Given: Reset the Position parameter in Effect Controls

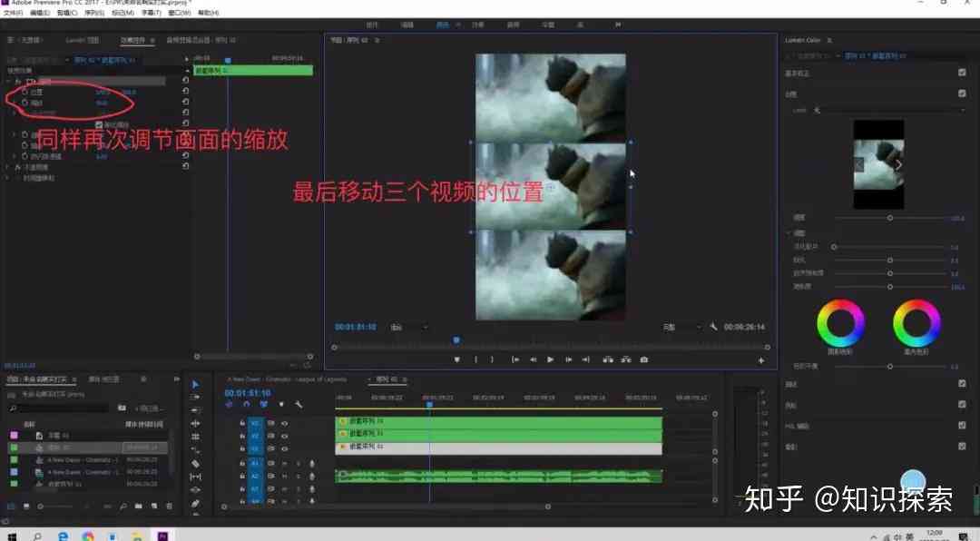Looking at the screenshot, I should [x=185, y=92].
